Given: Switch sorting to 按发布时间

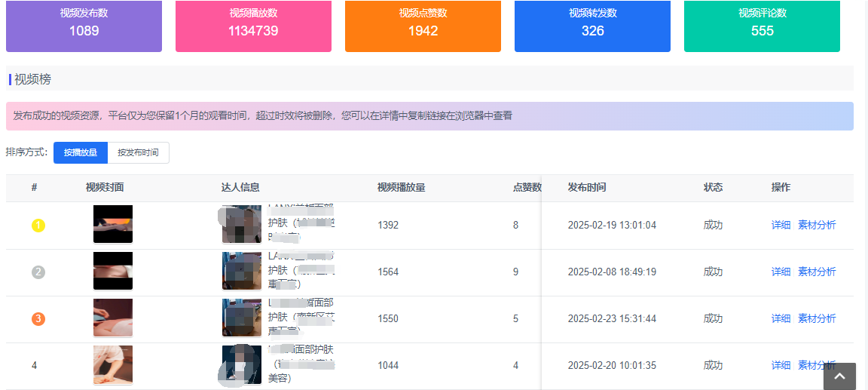Looking at the screenshot, I should coord(138,152).
